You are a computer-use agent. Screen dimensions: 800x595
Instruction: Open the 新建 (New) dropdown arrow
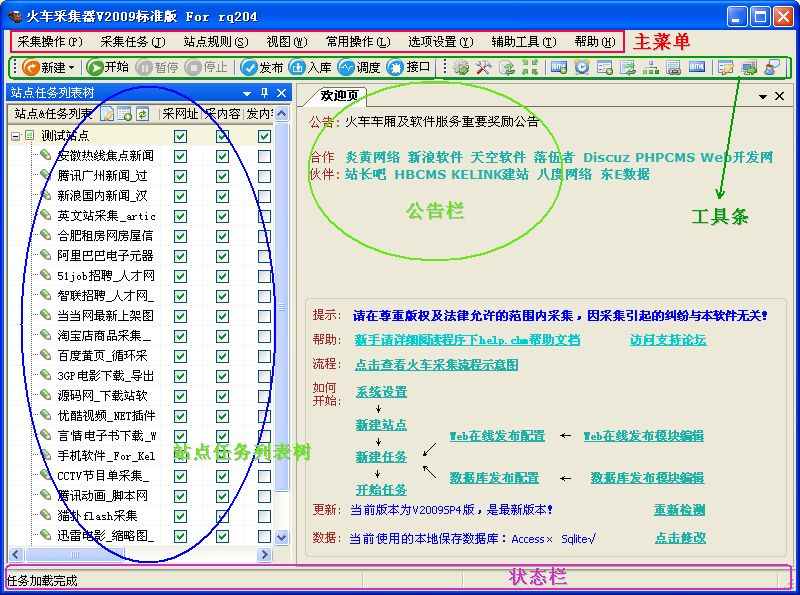[x=71, y=67]
